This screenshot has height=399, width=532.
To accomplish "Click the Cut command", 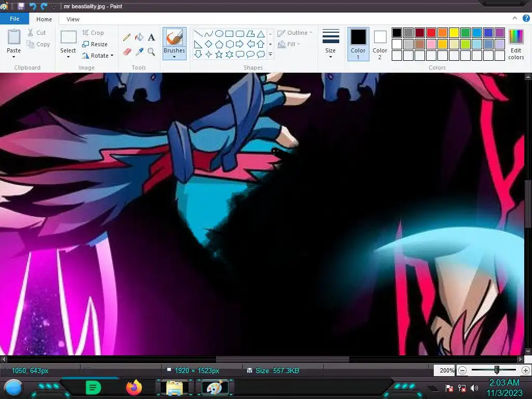I will click(37, 33).
